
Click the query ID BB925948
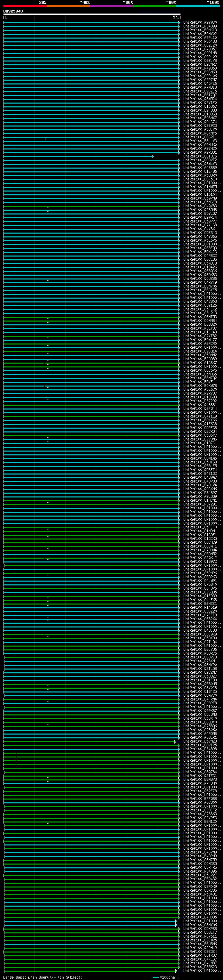pyautogui.click(x=13, y=11)
